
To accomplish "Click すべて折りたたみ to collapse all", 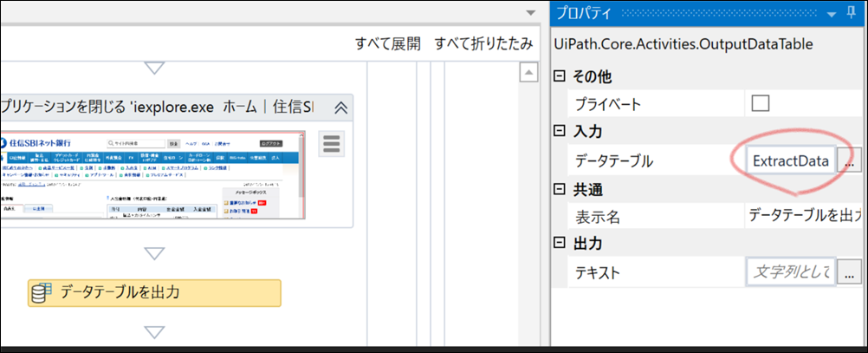I will 484,43.
